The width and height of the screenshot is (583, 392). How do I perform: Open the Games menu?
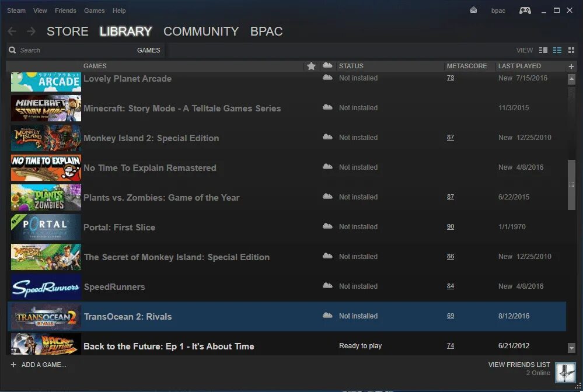tap(94, 10)
